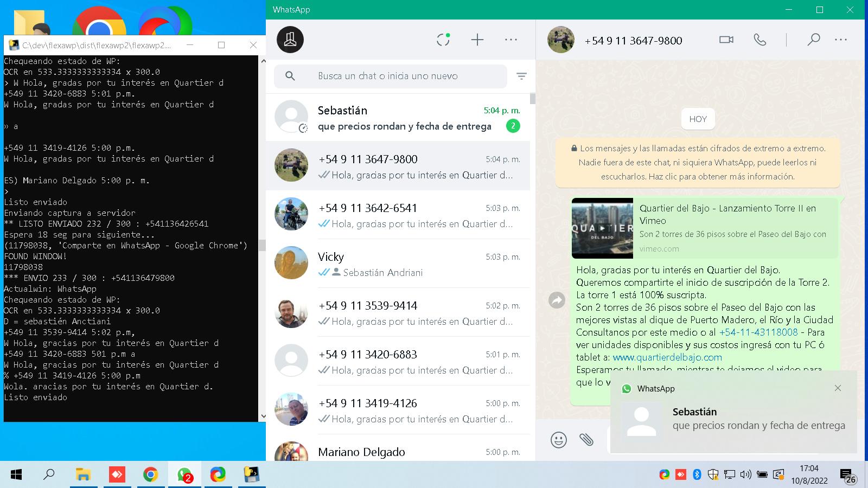Open www.quartierdelbajo.com link
Image resolution: width=868 pixels, height=488 pixels.
pos(667,357)
